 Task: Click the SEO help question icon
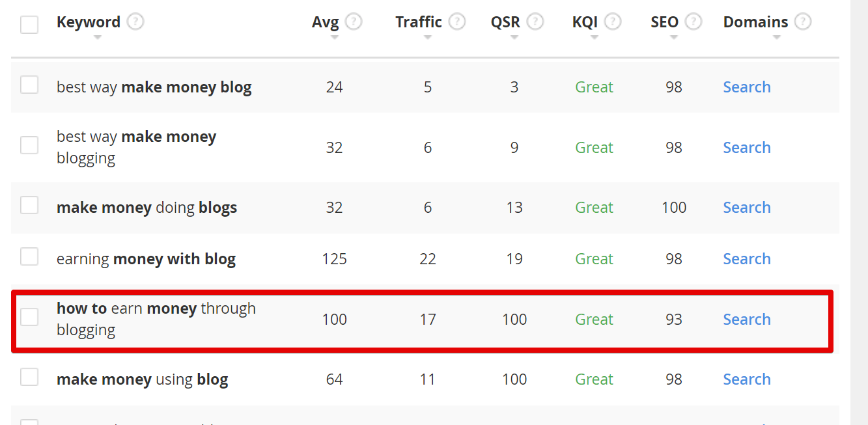coord(693,22)
